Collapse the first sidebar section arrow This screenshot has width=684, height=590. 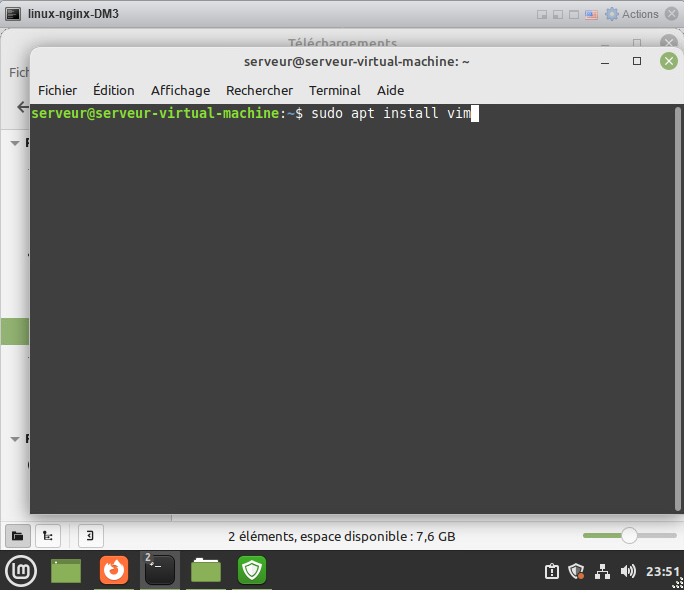15,143
